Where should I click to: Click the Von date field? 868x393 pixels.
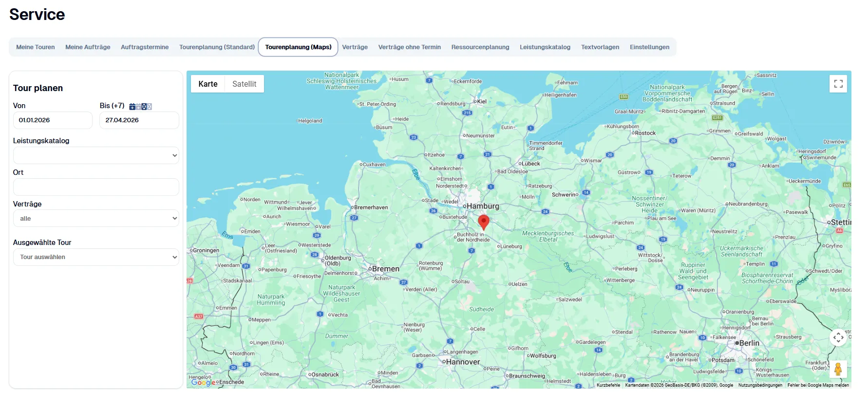(x=53, y=120)
